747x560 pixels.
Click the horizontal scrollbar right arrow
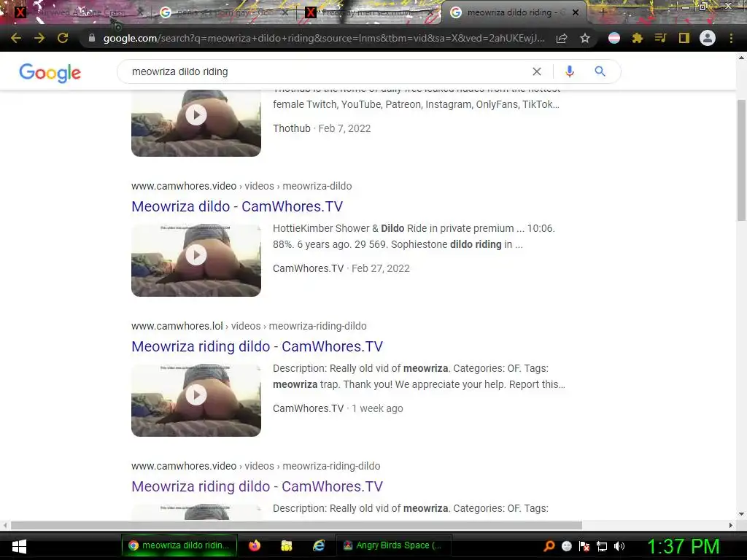tap(731, 525)
